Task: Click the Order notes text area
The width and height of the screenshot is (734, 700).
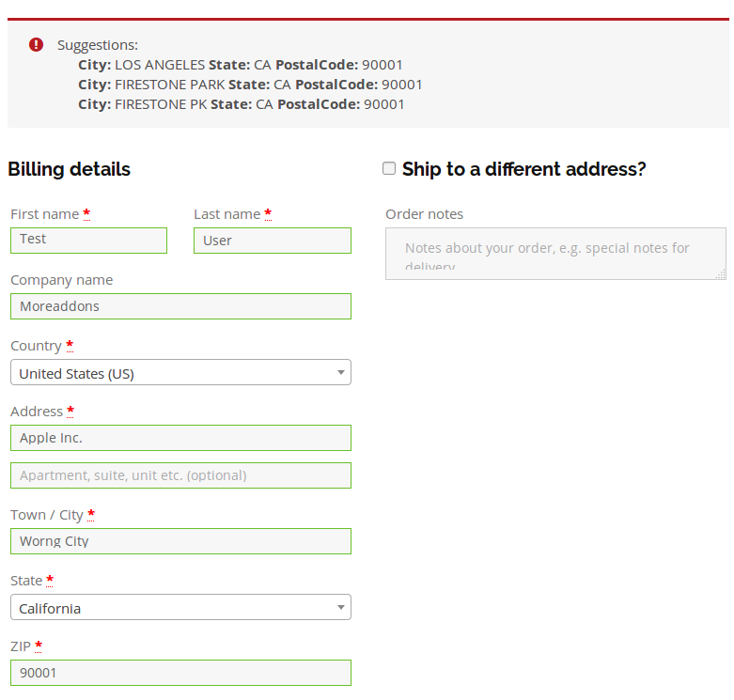Action: [x=555, y=254]
